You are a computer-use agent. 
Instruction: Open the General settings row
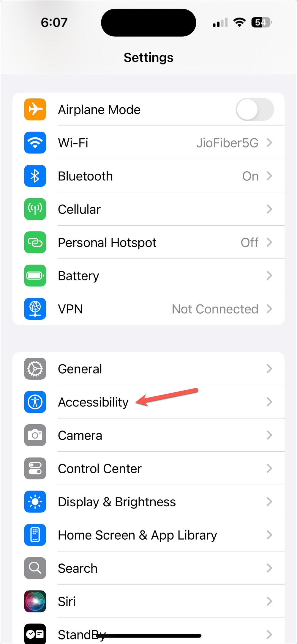coord(148,369)
